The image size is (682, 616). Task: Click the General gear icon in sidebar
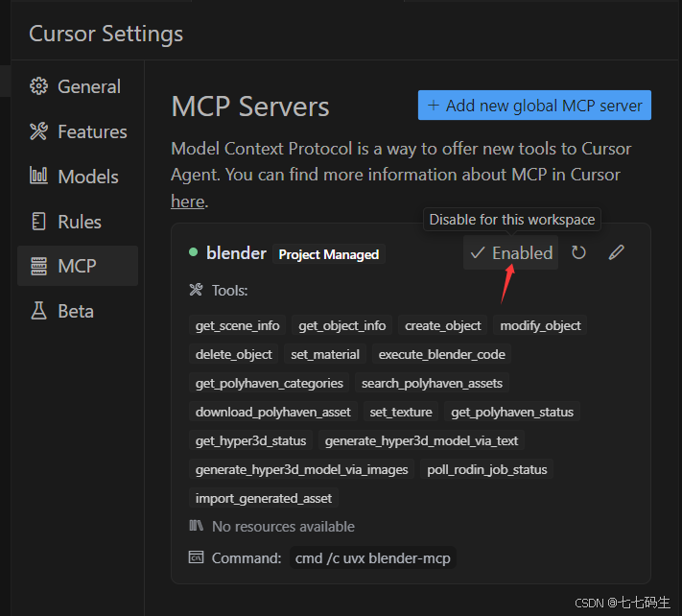coord(38,86)
